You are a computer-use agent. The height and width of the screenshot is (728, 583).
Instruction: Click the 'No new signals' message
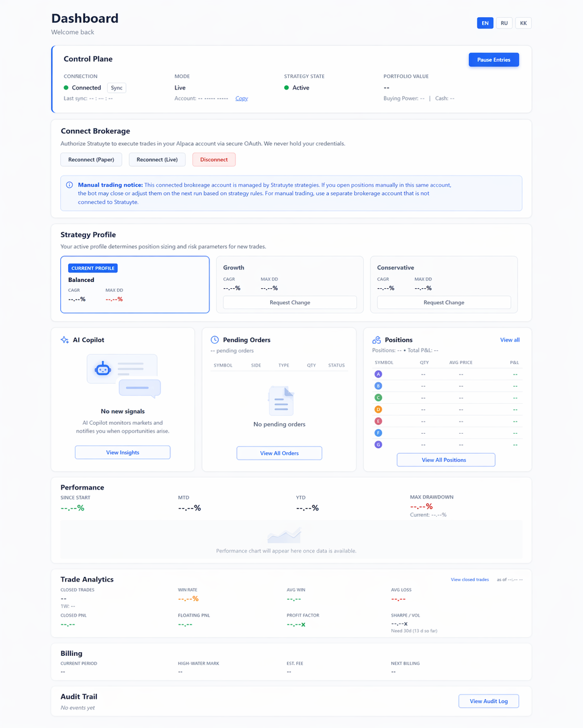123,411
